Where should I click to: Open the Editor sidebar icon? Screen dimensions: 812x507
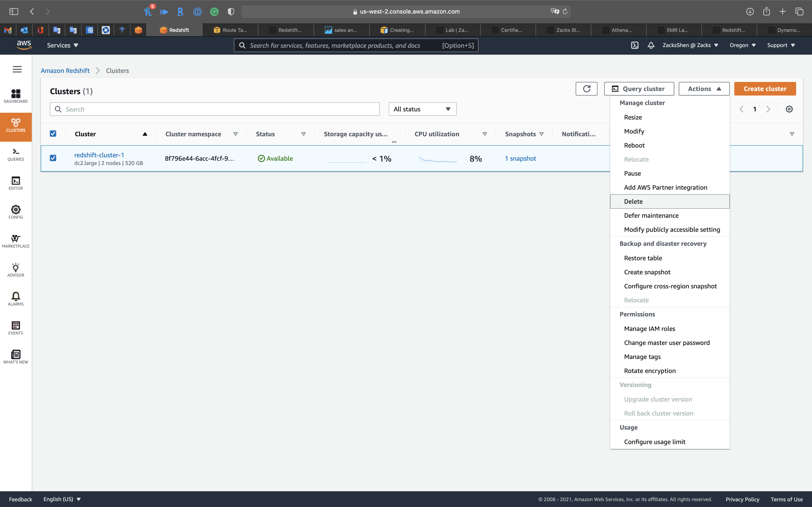pos(16,183)
